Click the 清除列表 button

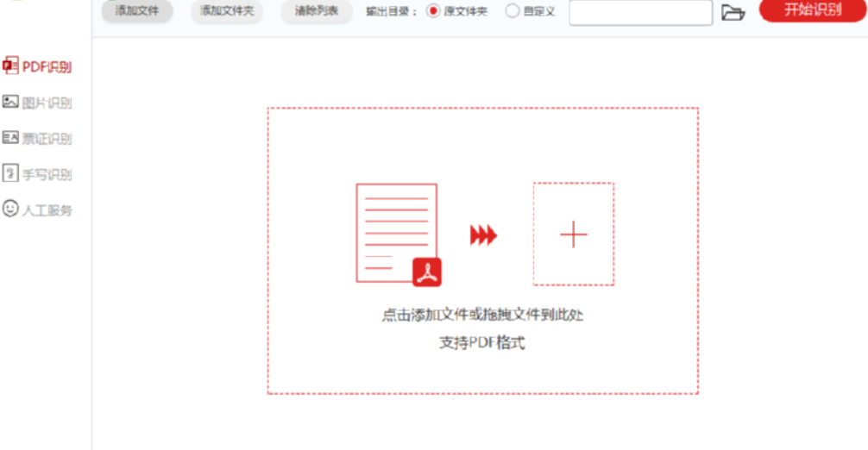click(x=317, y=11)
